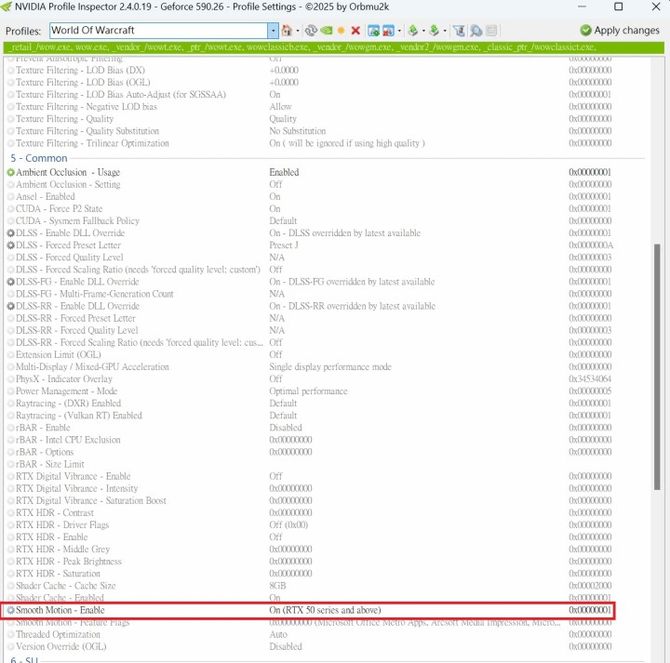Go to the base profile via home icon
This screenshot has width=670, height=663.
pos(287,30)
